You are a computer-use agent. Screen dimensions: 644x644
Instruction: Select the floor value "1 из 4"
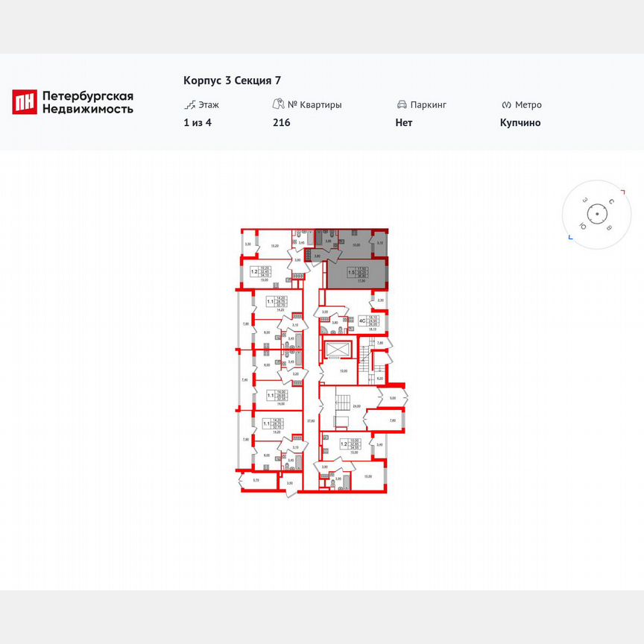click(198, 122)
